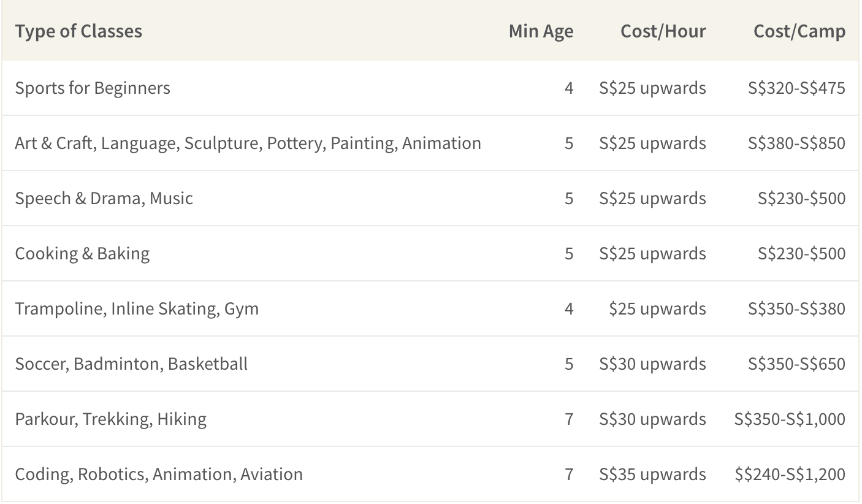Image resolution: width=862 pixels, height=504 pixels.
Task: Click the S$350-S$380 camp cost
Action: click(796, 308)
